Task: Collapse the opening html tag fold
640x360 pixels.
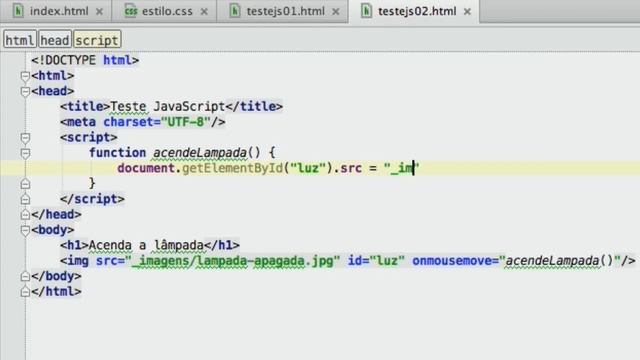Action: pyautogui.click(x=25, y=76)
